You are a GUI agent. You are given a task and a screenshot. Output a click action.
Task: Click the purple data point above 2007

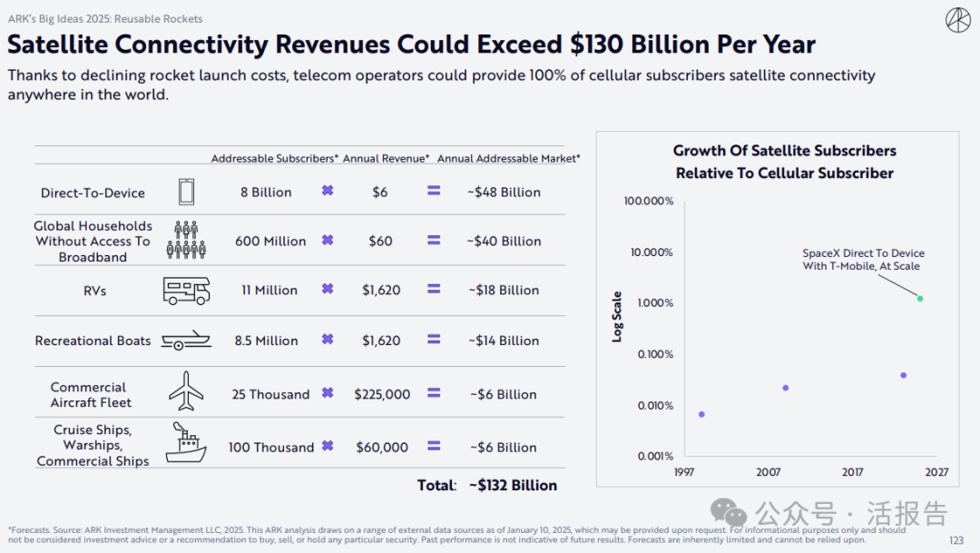click(x=786, y=388)
